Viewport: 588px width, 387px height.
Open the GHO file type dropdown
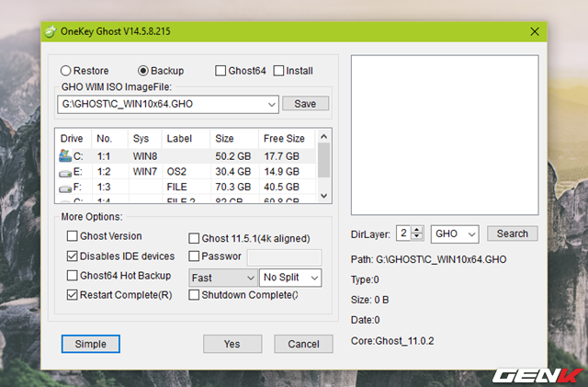point(471,234)
